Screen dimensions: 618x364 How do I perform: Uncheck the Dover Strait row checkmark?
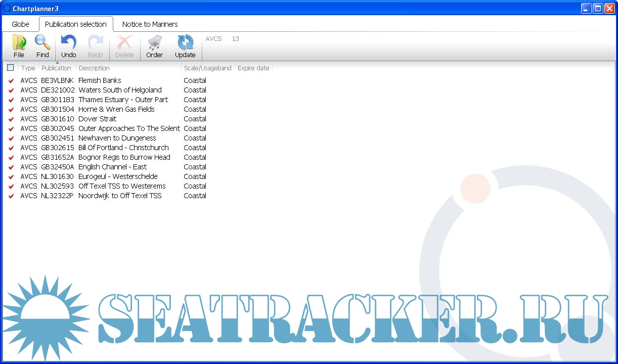[11, 119]
